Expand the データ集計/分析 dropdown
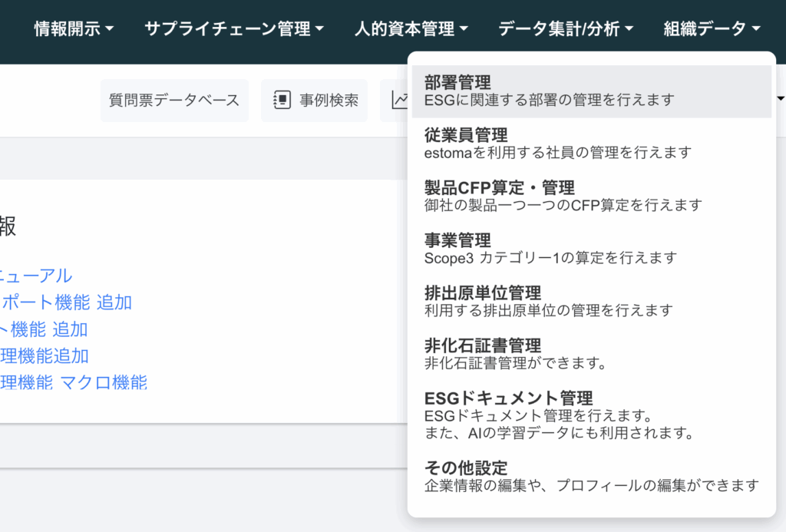Image resolution: width=786 pixels, height=532 pixels. pyautogui.click(x=566, y=29)
